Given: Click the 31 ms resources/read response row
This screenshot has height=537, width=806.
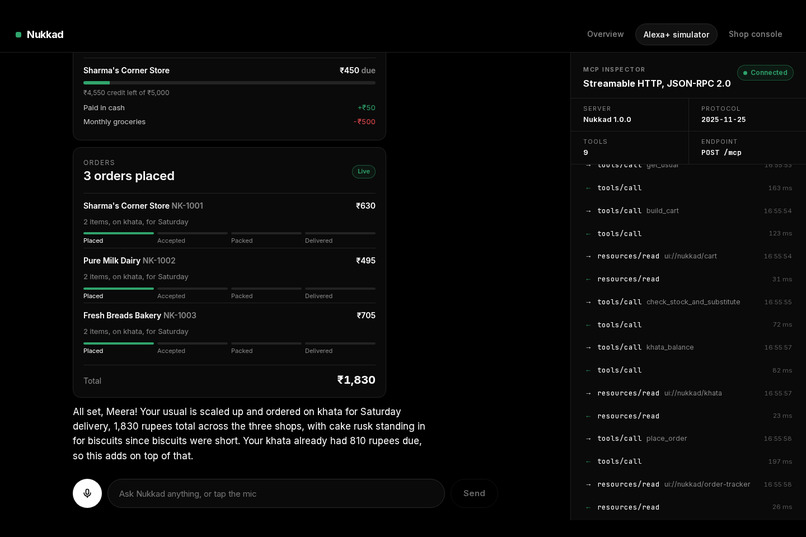Looking at the screenshot, I should (688, 279).
